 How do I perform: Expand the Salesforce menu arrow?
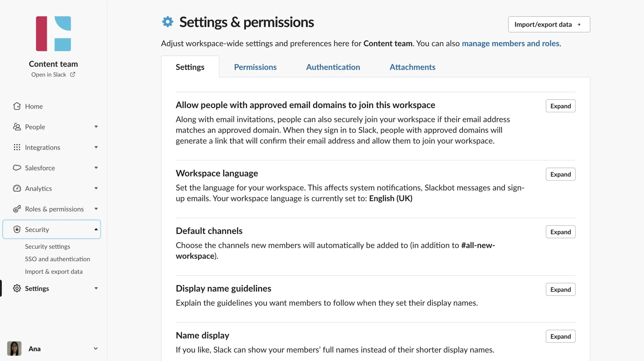click(96, 168)
